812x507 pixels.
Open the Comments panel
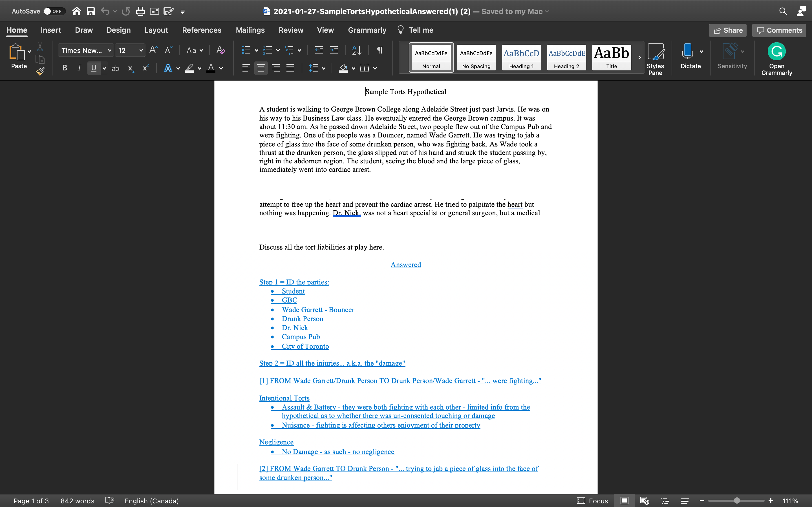(778, 30)
